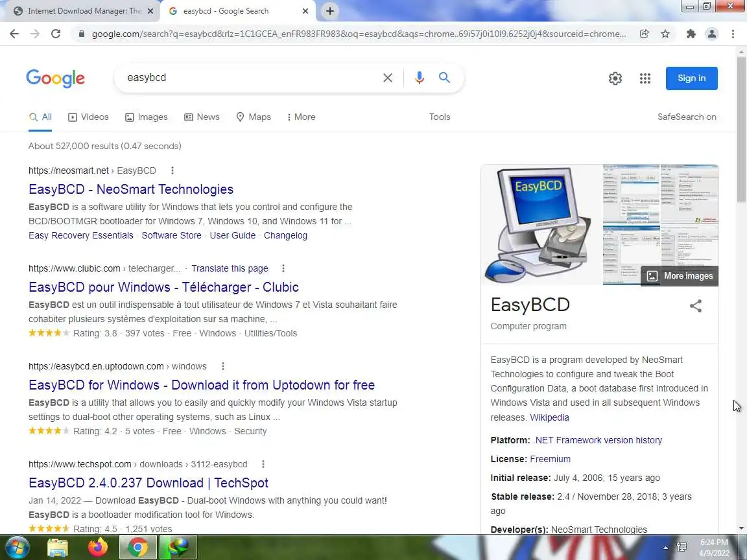The height and width of the screenshot is (560, 747).
Task: Open EasyBCD 2.4.0.237 TechSpot result
Action: pyautogui.click(x=148, y=483)
